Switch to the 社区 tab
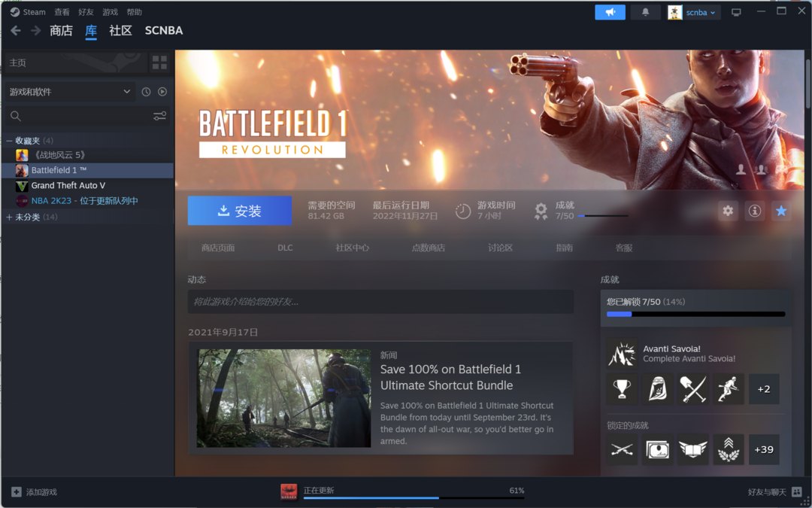Screen dimensions: 812x508 point(120,31)
